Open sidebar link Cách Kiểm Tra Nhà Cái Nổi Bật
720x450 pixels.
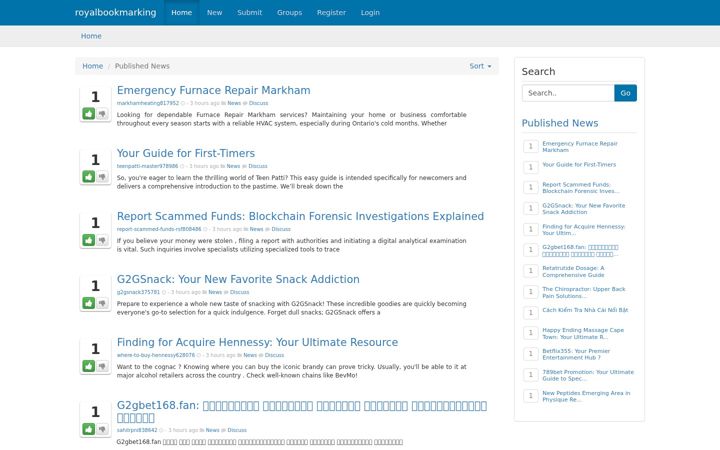pyautogui.click(x=585, y=310)
